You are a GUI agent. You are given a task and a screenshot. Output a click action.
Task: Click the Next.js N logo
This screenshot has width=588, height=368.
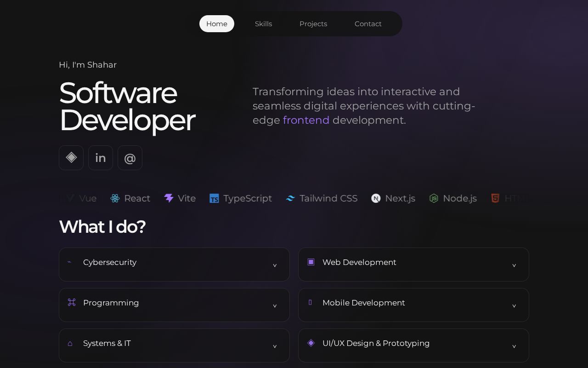376,198
